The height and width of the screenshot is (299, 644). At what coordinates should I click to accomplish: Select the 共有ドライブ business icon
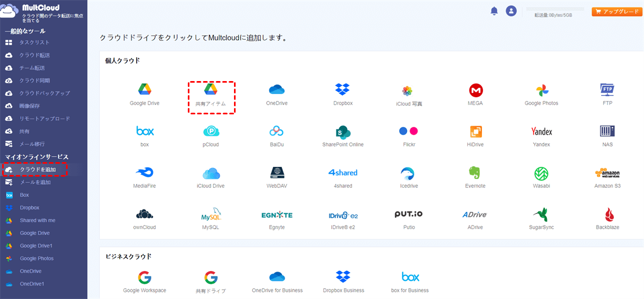(210, 277)
